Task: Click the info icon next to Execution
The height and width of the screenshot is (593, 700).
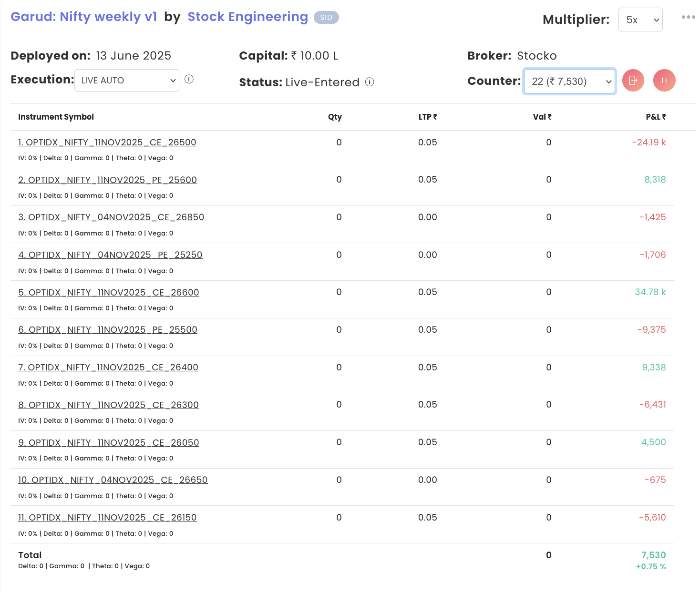Action: point(189,79)
